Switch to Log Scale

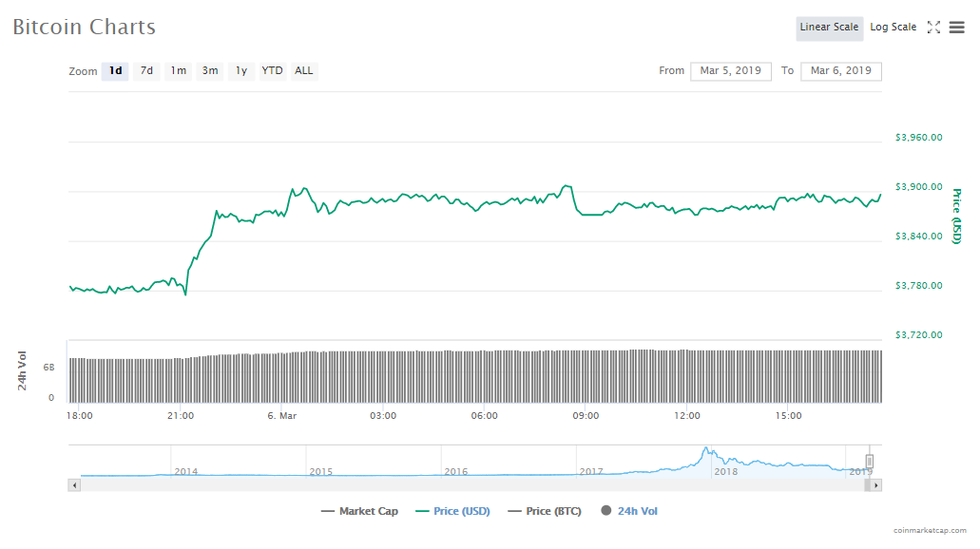tap(893, 28)
